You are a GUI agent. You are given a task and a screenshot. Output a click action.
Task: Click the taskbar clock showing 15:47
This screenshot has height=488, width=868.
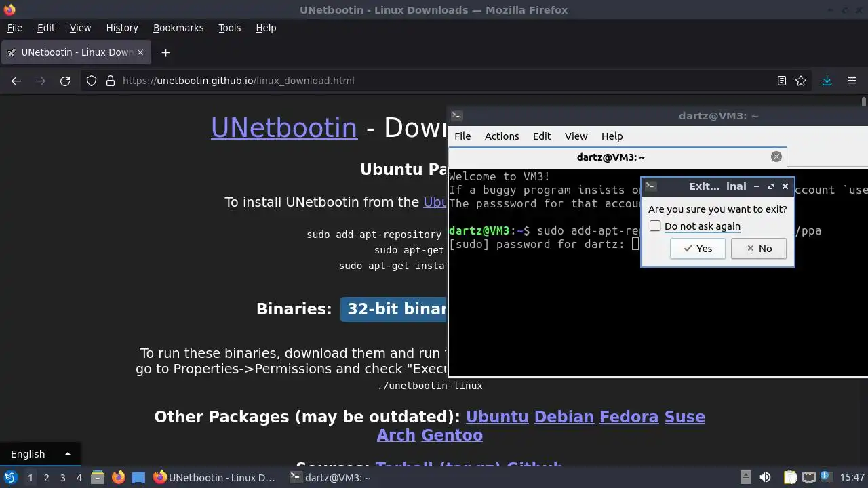point(852,477)
